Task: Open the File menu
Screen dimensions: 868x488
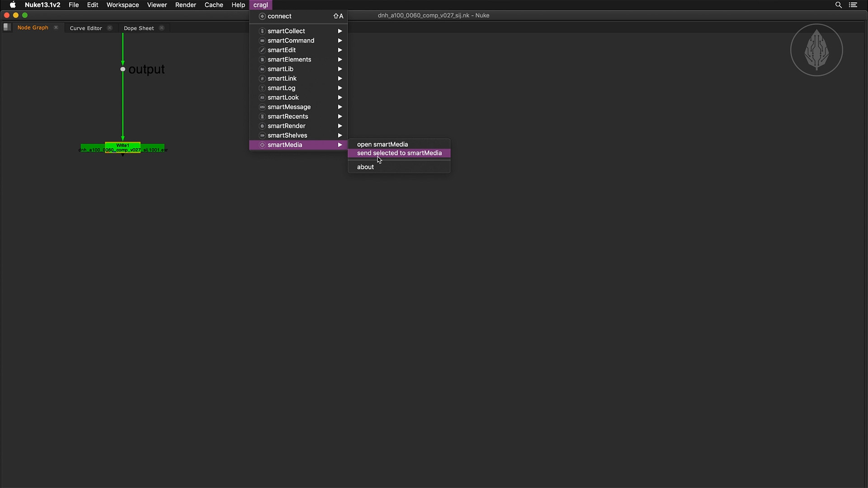Action: pyautogui.click(x=74, y=5)
